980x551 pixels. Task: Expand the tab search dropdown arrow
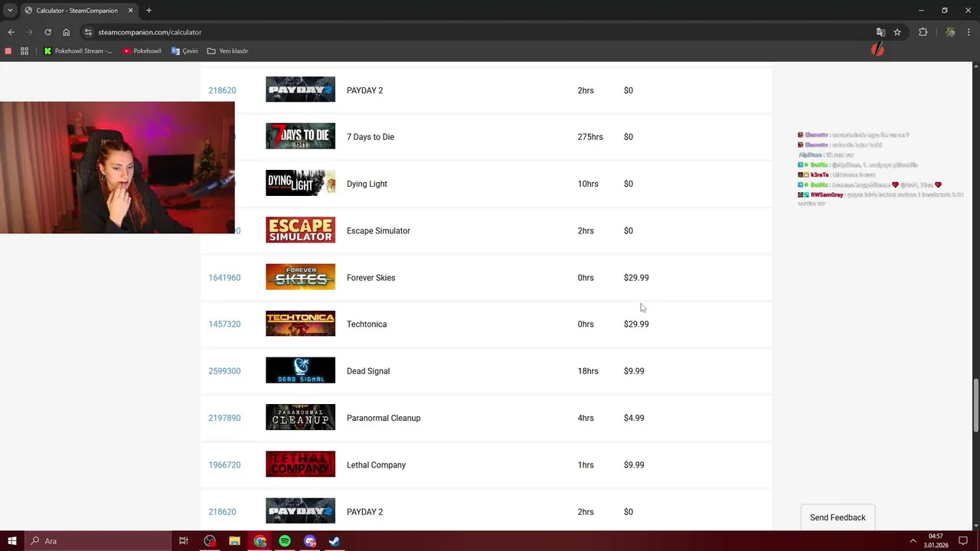click(x=10, y=10)
